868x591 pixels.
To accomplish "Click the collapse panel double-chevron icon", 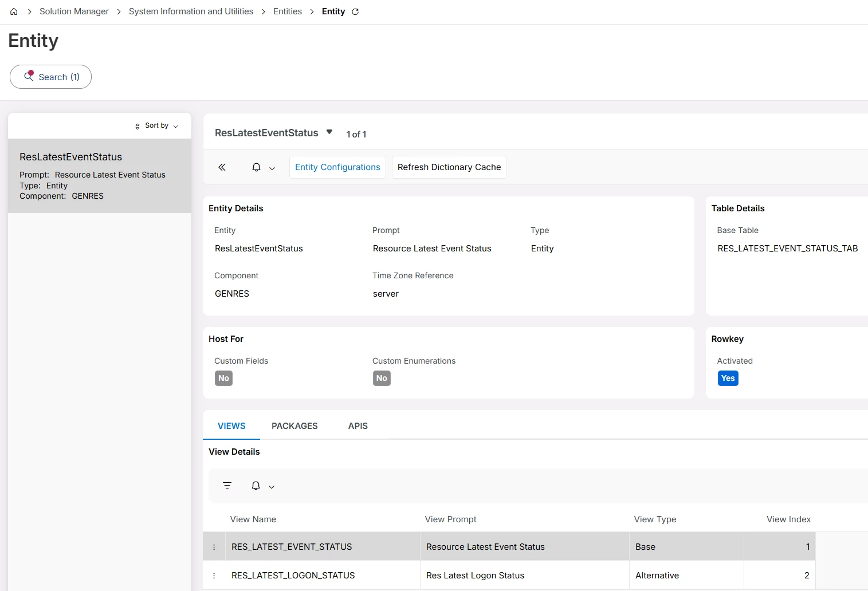I will [222, 167].
